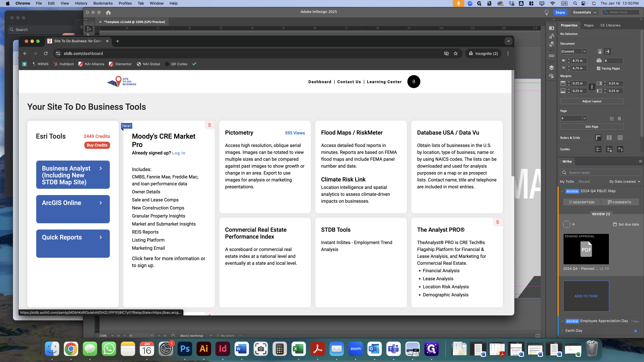This screenshot has width=644, height=362.
Task: Click the Wrike 'Search tasks' field
Action: click(600, 173)
